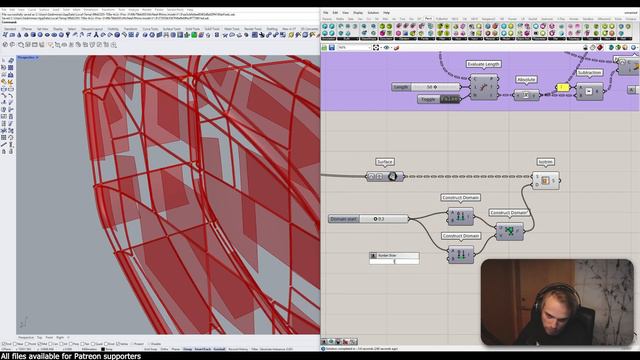Select the Surface parameter component

(x=385, y=176)
